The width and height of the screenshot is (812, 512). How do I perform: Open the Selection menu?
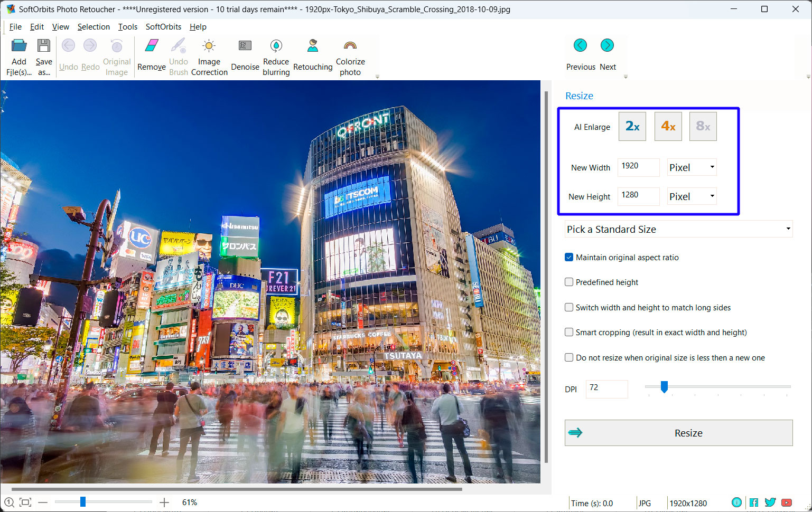pos(94,26)
